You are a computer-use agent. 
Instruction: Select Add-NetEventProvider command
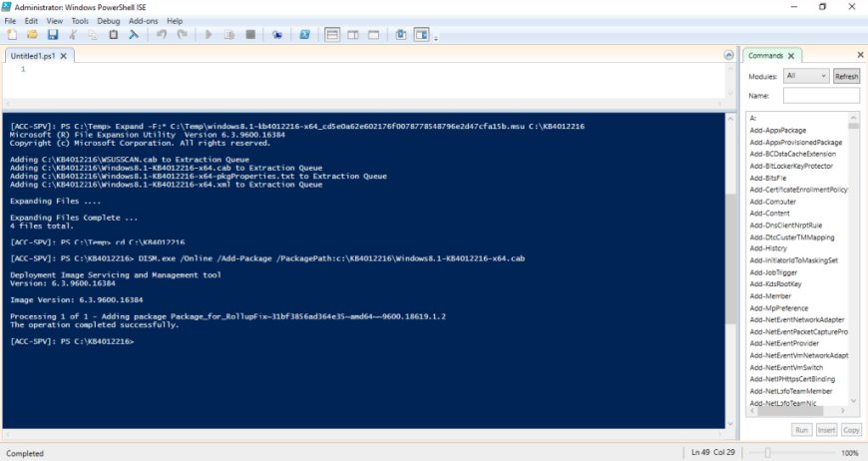tap(784, 343)
